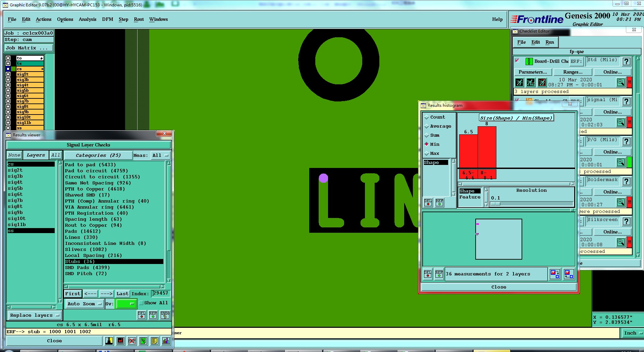This screenshot has height=352, width=644.
Task: Click the Job Matrix ... button
Action: click(x=29, y=48)
